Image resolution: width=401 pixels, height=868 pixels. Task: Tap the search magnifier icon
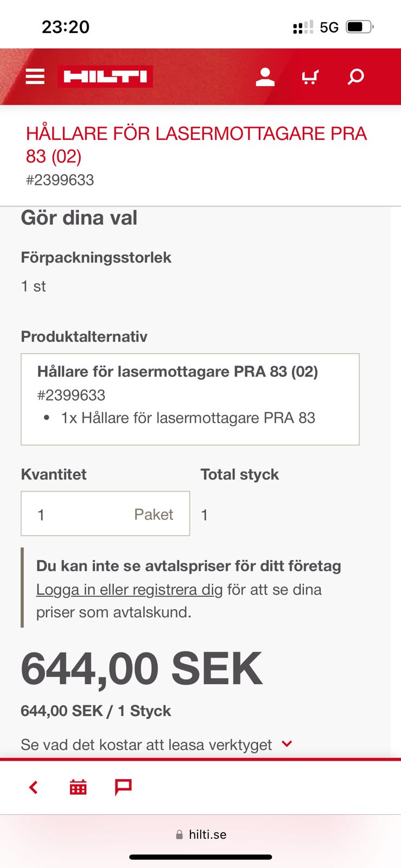pos(355,76)
